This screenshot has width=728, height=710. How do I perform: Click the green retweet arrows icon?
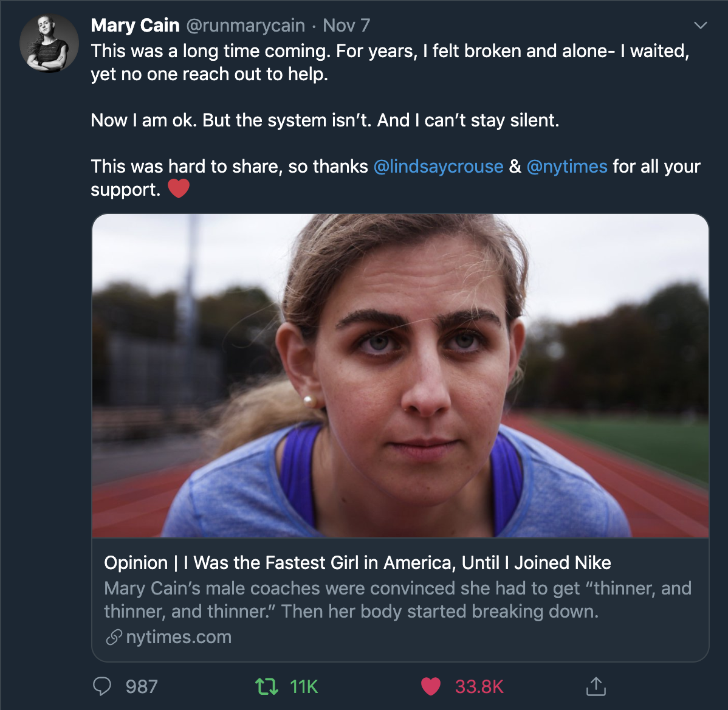(266, 686)
